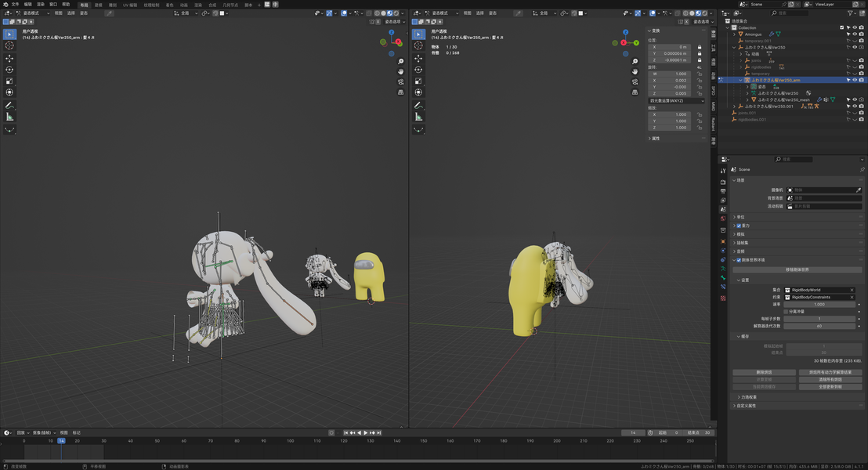The height and width of the screenshot is (470, 868).
Task: Click the pan hand icon in left viewport
Action: [401, 71]
